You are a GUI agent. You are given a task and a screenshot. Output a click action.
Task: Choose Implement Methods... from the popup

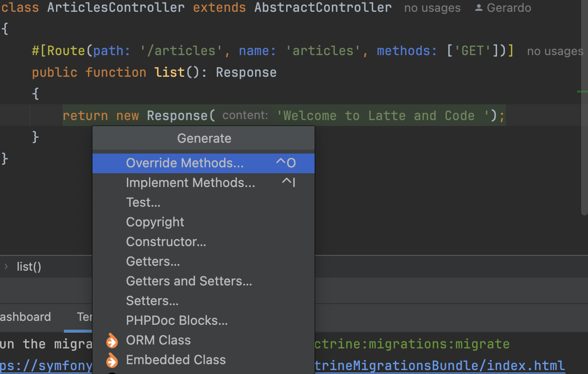pos(190,183)
